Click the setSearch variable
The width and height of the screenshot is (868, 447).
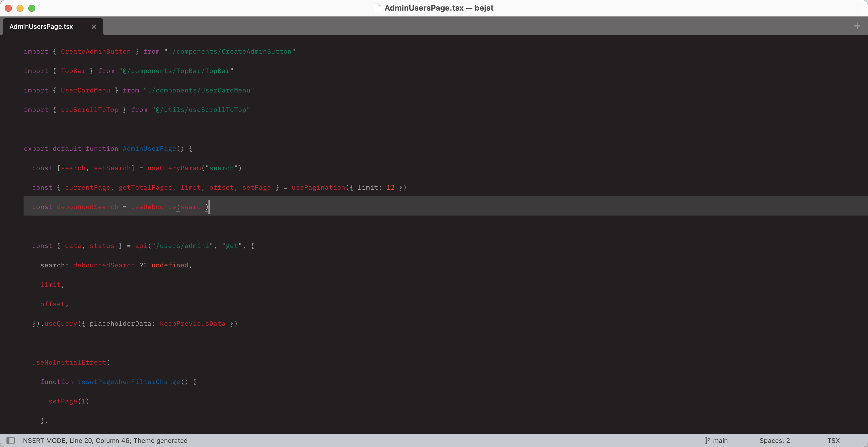(x=112, y=168)
